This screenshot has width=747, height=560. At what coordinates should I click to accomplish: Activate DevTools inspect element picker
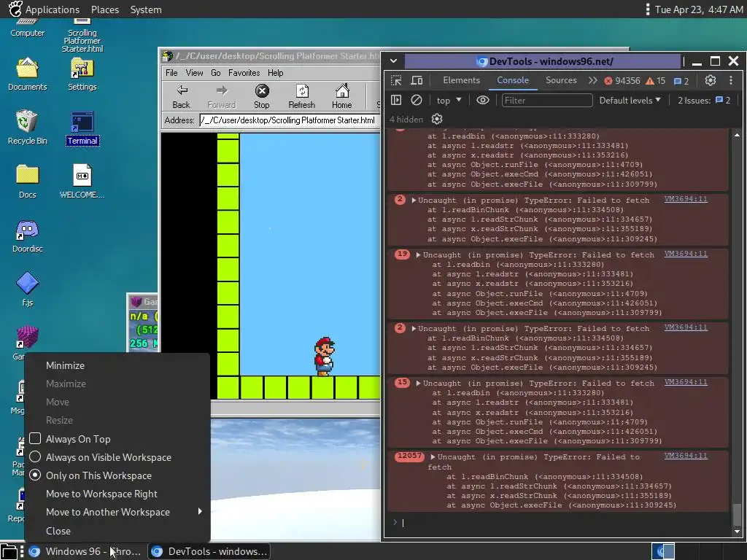pyautogui.click(x=396, y=80)
